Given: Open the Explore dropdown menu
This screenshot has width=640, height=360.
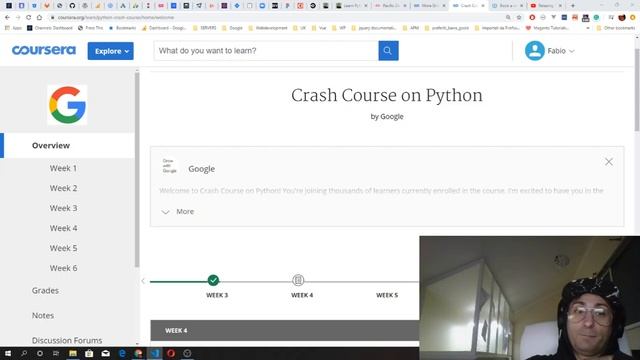Looking at the screenshot, I should [x=110, y=51].
